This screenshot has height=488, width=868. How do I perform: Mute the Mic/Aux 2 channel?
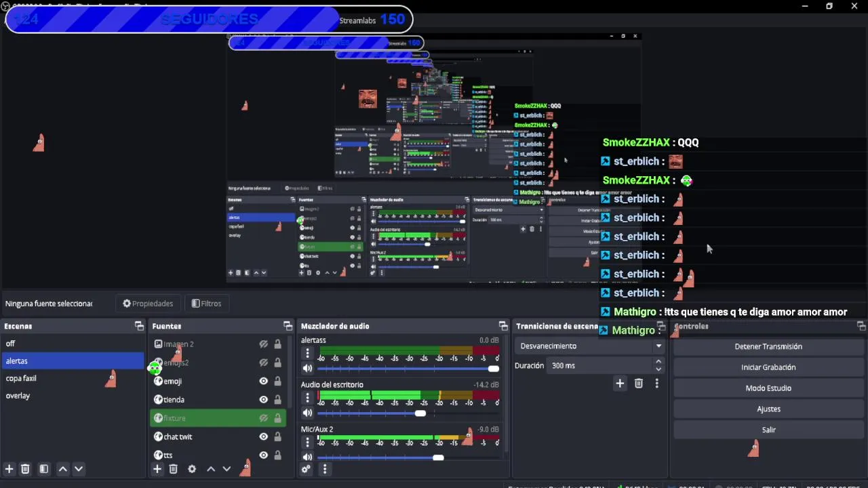[x=307, y=457]
